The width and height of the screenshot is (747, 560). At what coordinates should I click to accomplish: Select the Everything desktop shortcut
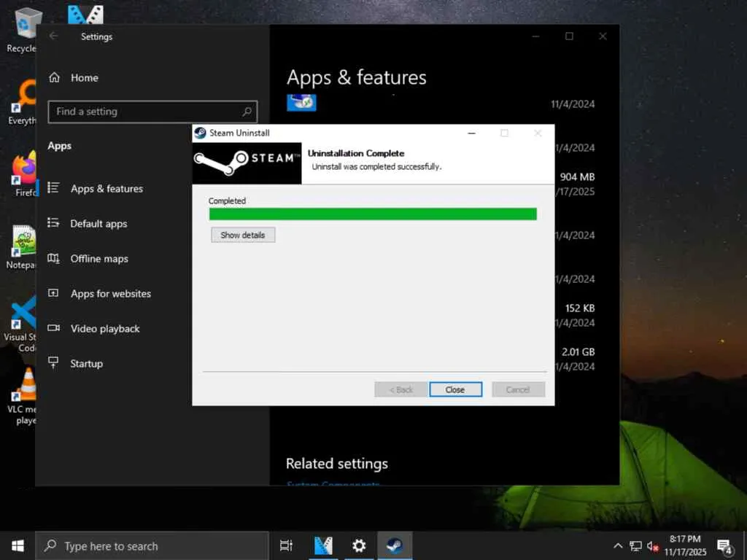(x=24, y=102)
